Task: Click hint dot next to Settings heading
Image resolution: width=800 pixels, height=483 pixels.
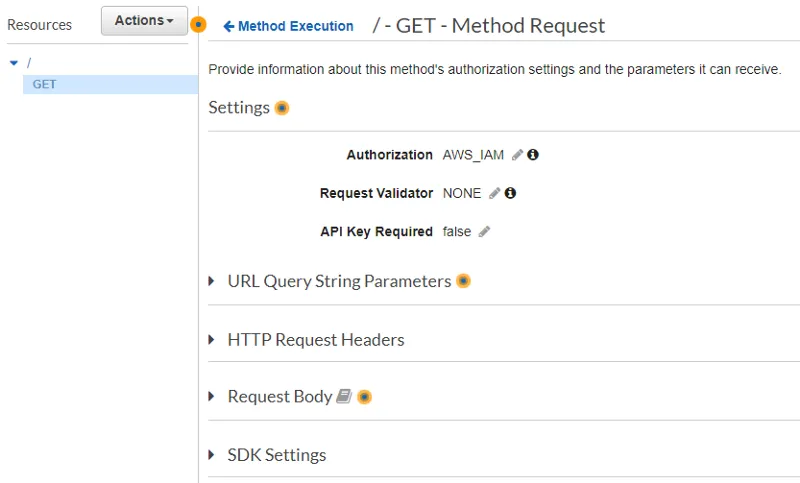Action: click(282, 108)
